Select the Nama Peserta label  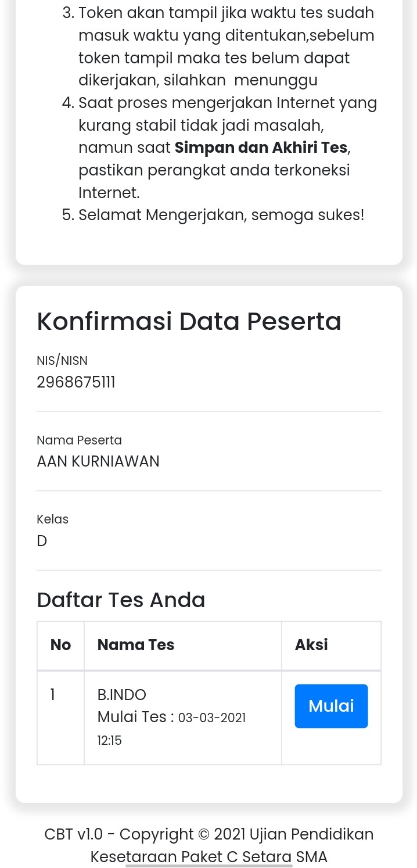click(x=79, y=440)
